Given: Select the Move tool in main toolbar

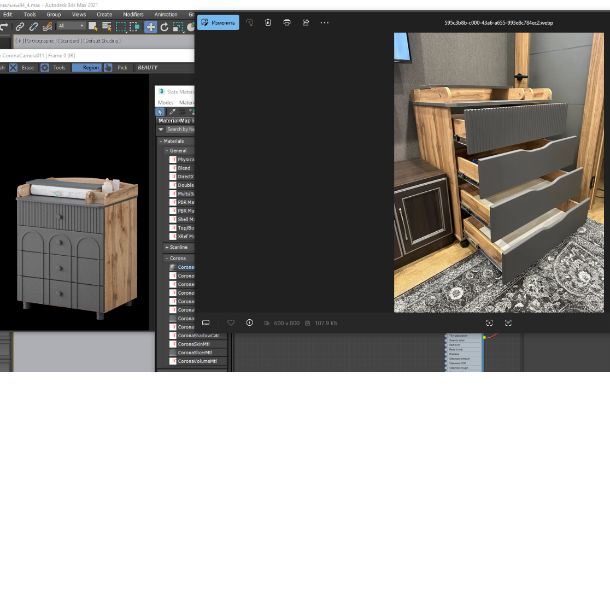Looking at the screenshot, I should point(150,27).
